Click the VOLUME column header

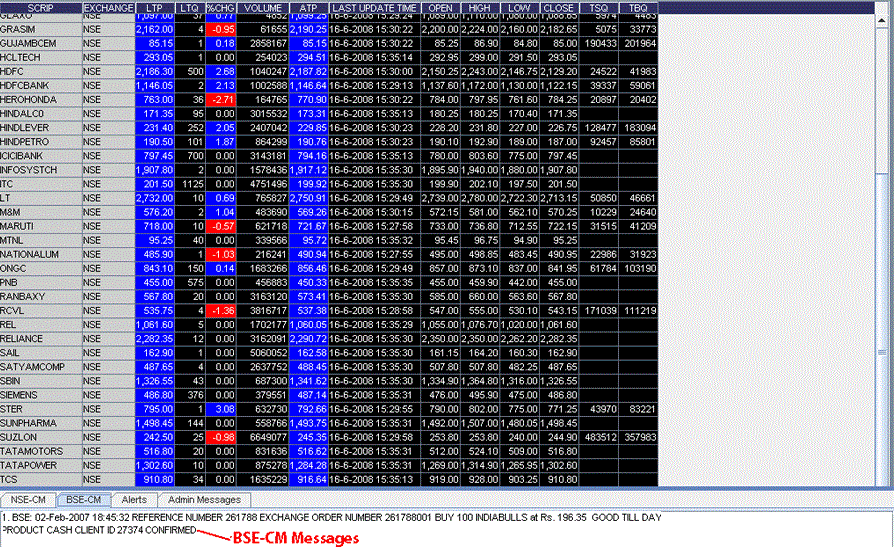[263, 7]
